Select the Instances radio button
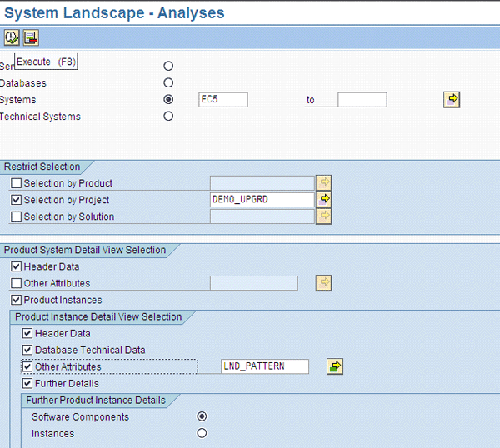 coord(202,433)
